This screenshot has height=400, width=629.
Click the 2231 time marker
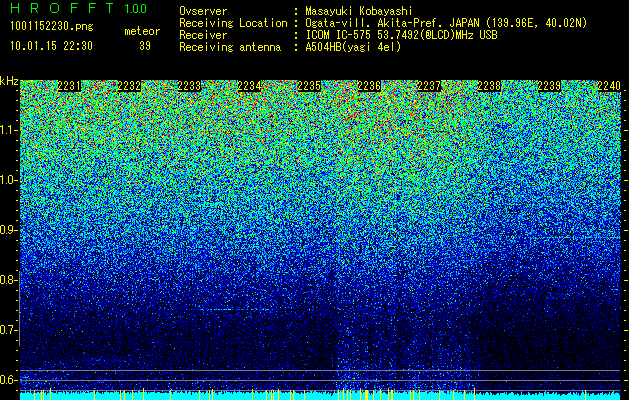click(69, 86)
